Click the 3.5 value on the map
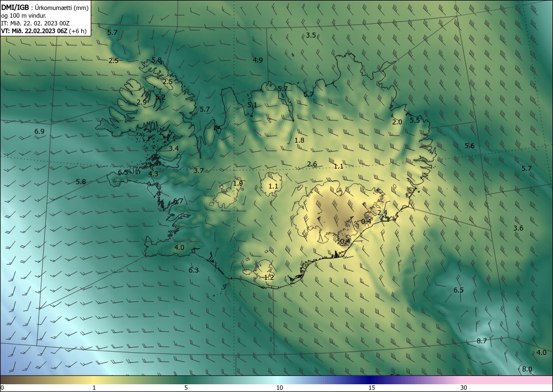The width and height of the screenshot is (553, 392). [311, 35]
